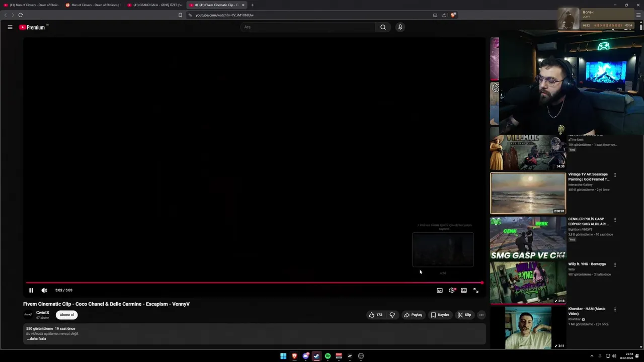Show hidden system tray icons chevron

(x=592, y=356)
